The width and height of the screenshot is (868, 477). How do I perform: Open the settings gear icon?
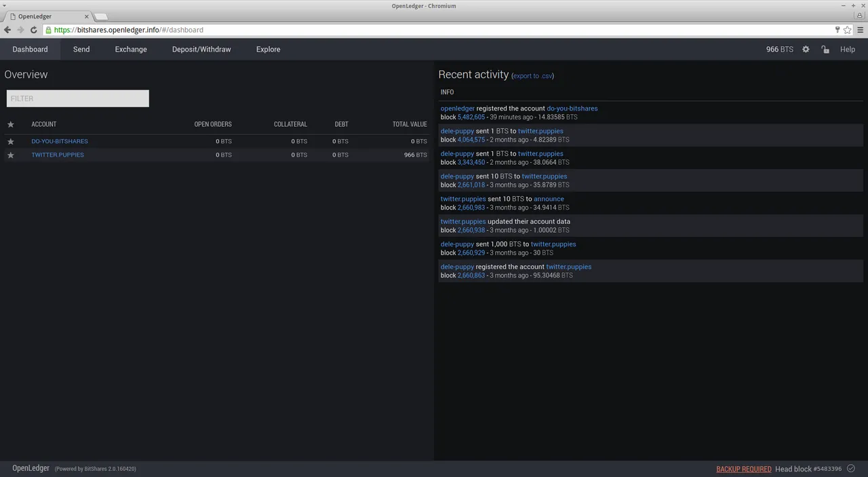(x=806, y=50)
